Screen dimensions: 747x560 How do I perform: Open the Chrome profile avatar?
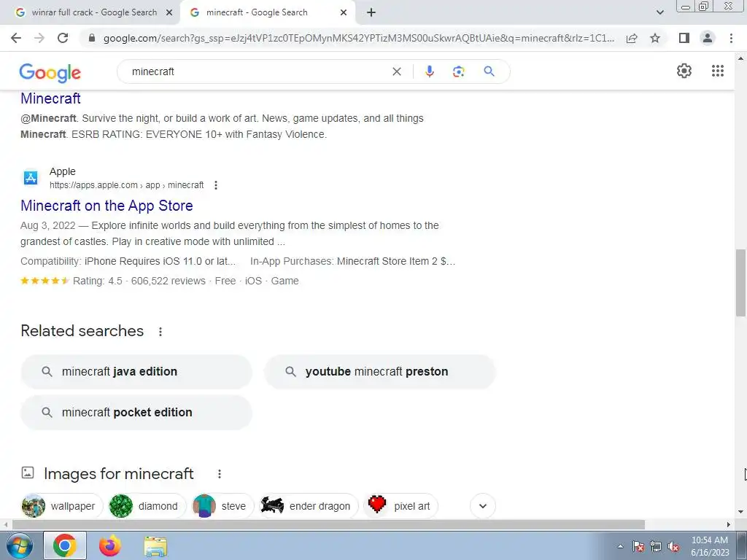(x=708, y=38)
